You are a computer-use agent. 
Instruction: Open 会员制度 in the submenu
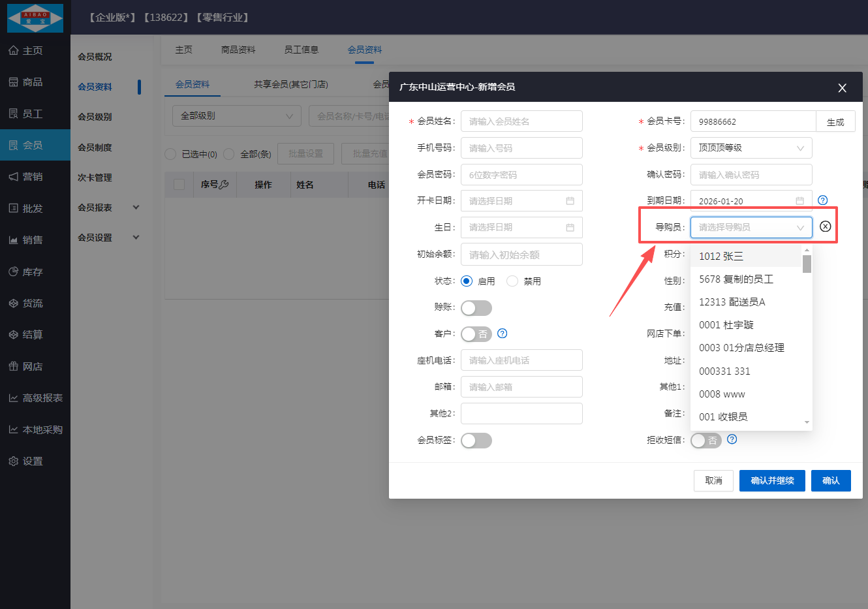tap(95, 148)
